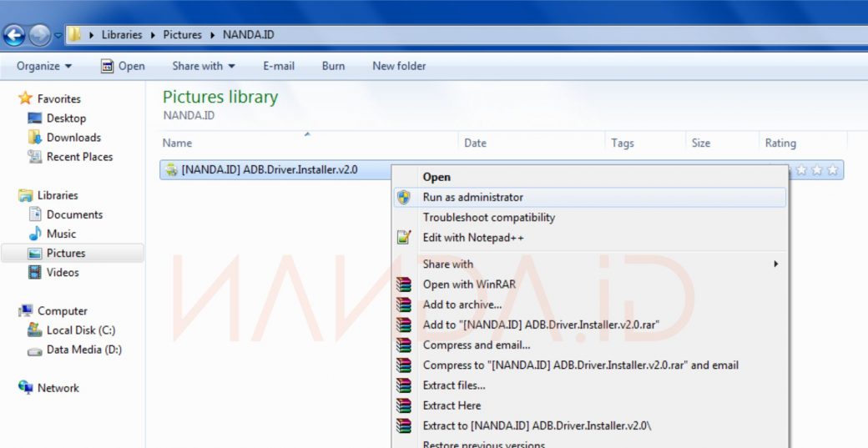Click the Pictures breadcrumb in address bar
The height and width of the screenshot is (448, 868).
click(182, 35)
